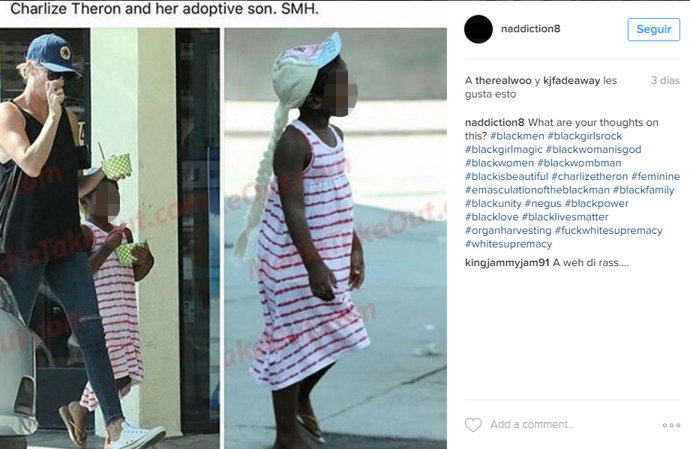Open kjfadeaway's profile from likes
Viewport: 690px width, 449px height.
[x=572, y=81]
